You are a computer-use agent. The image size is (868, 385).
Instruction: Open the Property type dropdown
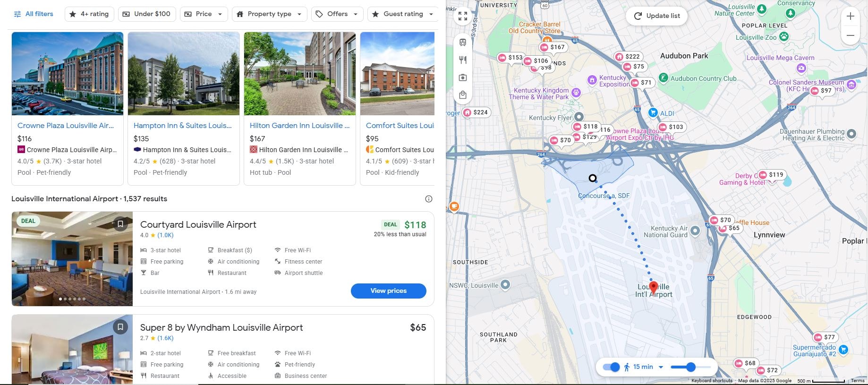(269, 14)
